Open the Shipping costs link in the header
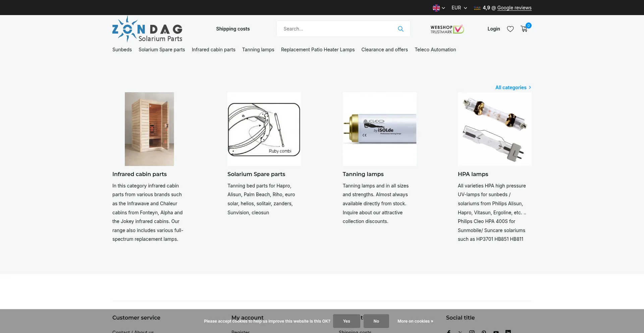The height and width of the screenshot is (333, 644). [233, 29]
